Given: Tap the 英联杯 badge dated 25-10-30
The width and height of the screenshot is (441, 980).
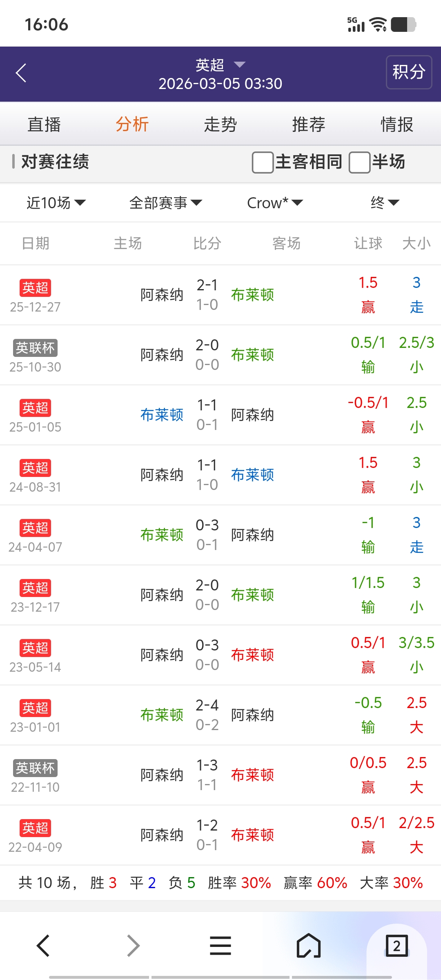Looking at the screenshot, I should click(35, 348).
